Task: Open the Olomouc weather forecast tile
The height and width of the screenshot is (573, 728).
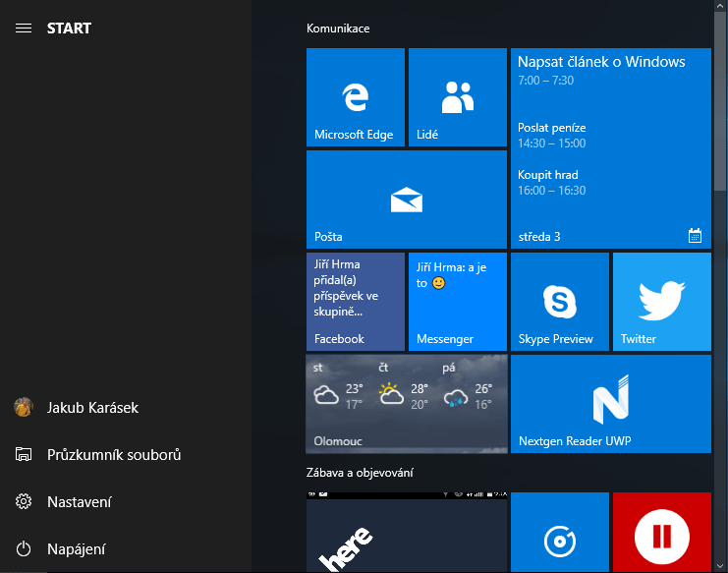Action: pyautogui.click(x=406, y=403)
